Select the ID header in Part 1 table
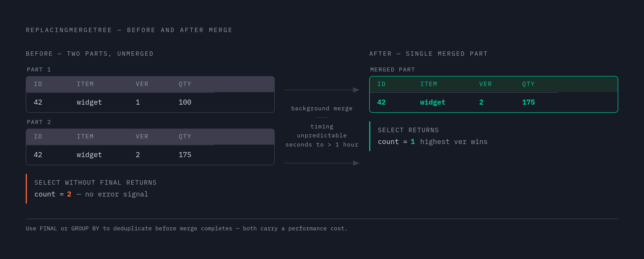The width and height of the screenshot is (644, 259). point(38,84)
